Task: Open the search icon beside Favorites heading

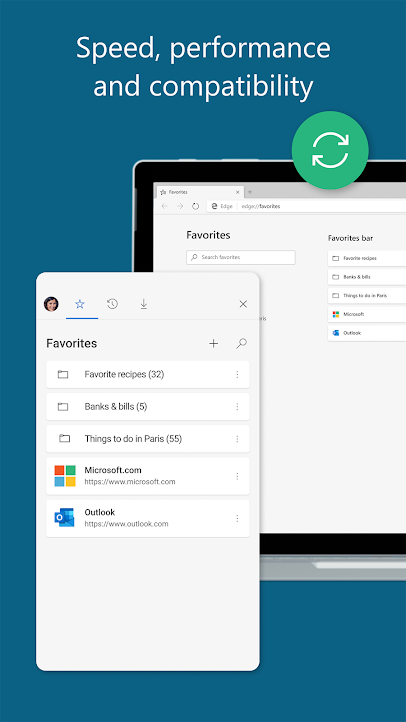Action: coord(241,344)
